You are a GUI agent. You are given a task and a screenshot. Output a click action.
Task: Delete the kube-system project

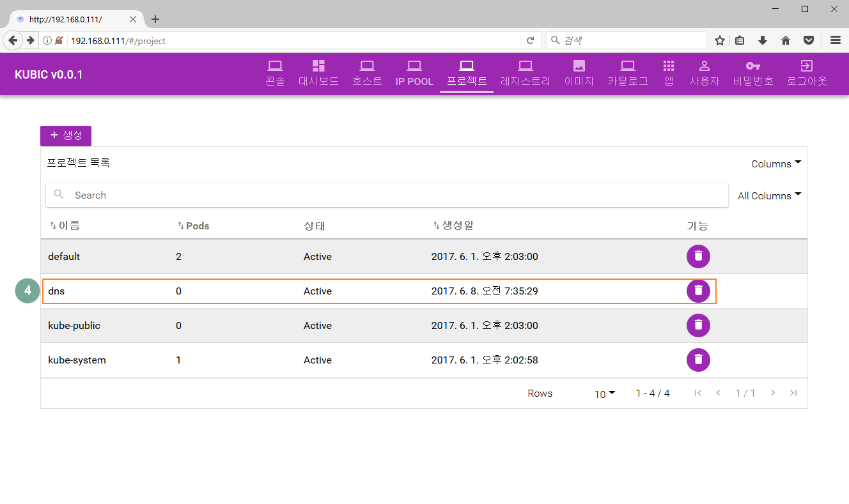[698, 360]
